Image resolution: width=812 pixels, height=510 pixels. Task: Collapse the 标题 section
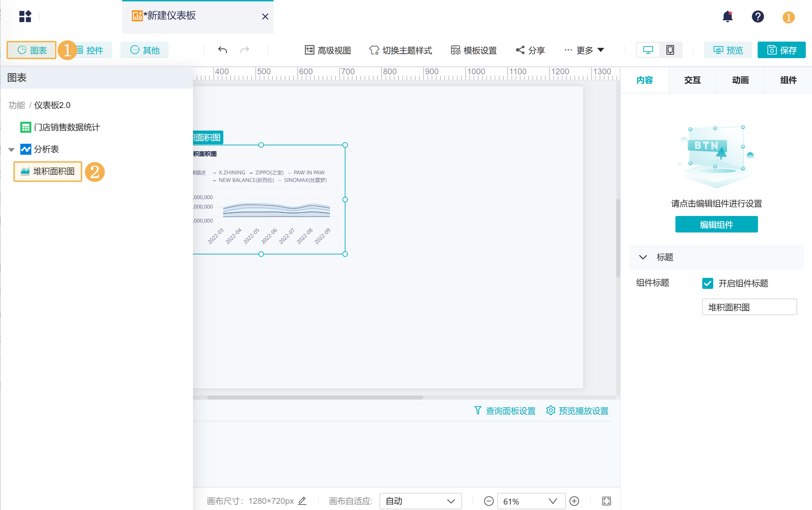click(643, 257)
